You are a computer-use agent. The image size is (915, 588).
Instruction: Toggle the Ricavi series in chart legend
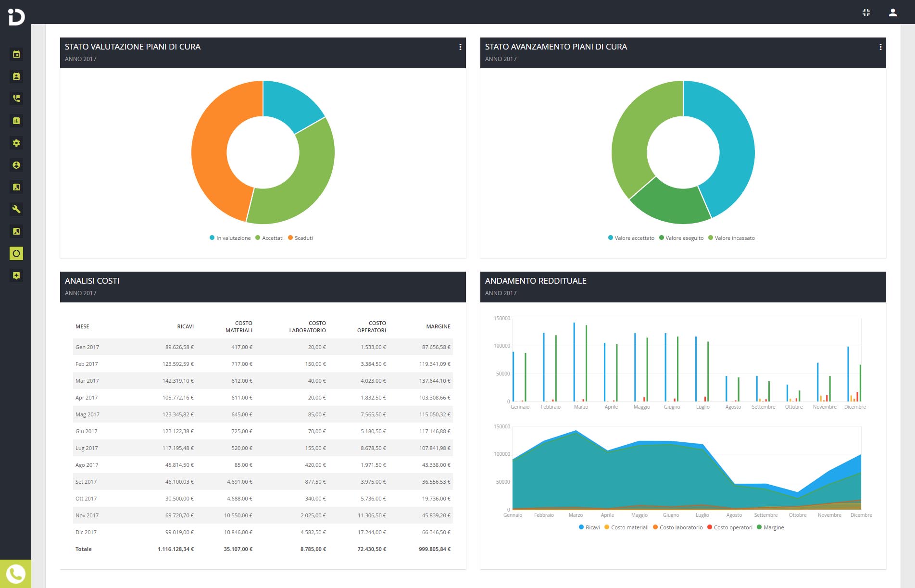coord(589,527)
